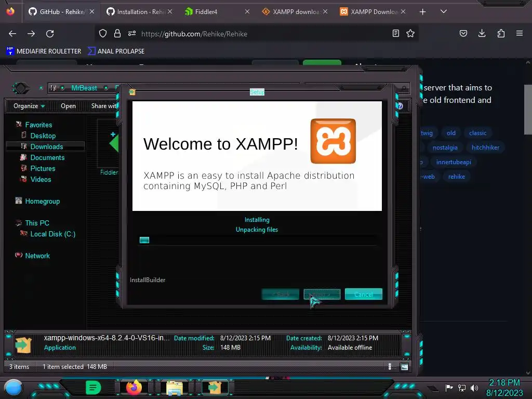
Task: Select Fiddler file thumbnail in Explorer
Action: [109, 148]
